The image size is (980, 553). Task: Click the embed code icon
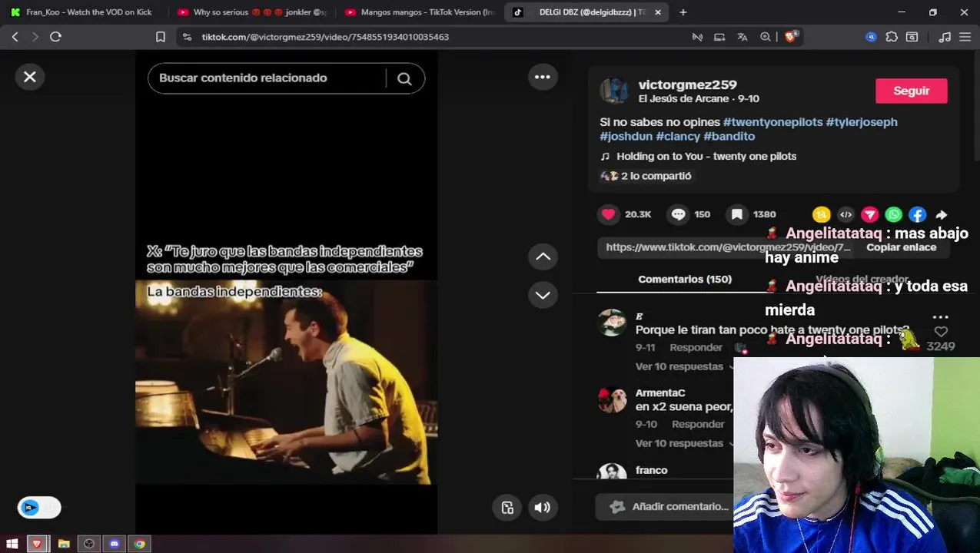845,215
